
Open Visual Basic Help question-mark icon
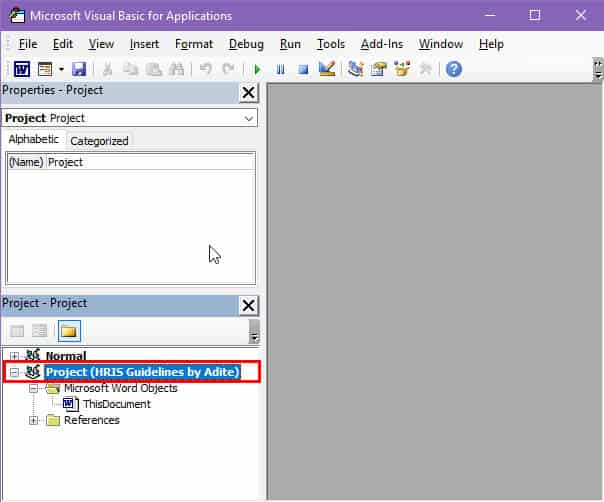tap(454, 69)
